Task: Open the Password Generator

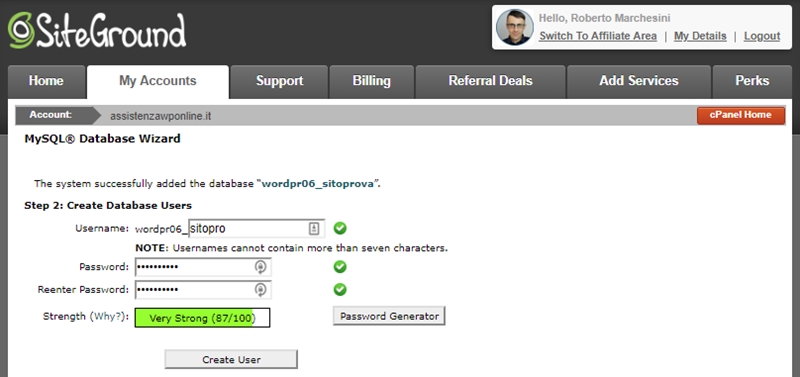Action: pyautogui.click(x=389, y=316)
